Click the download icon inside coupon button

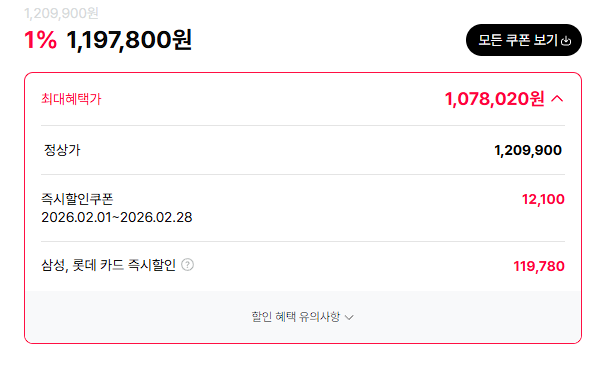(566, 41)
